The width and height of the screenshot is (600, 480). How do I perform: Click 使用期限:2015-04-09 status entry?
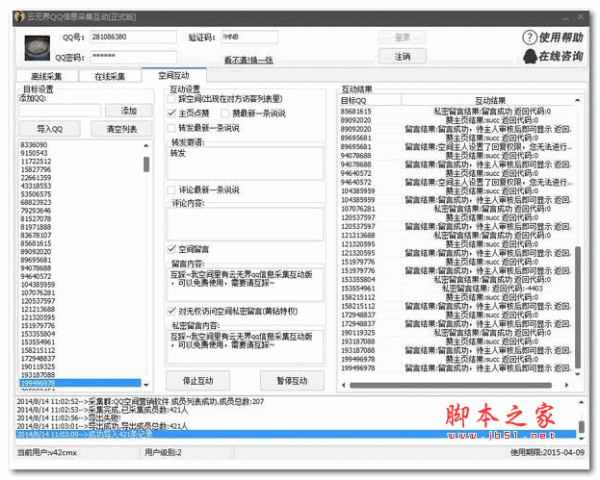click(547, 453)
